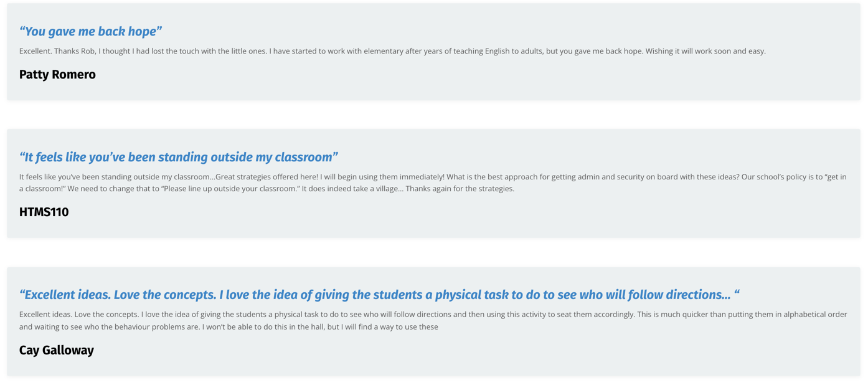868x385 pixels.
Task: Click the phrase "Great strategies offered here!"
Action: coord(267,177)
